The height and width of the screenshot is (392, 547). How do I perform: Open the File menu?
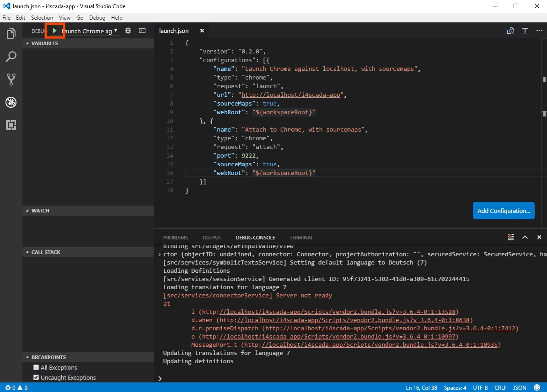pos(6,18)
